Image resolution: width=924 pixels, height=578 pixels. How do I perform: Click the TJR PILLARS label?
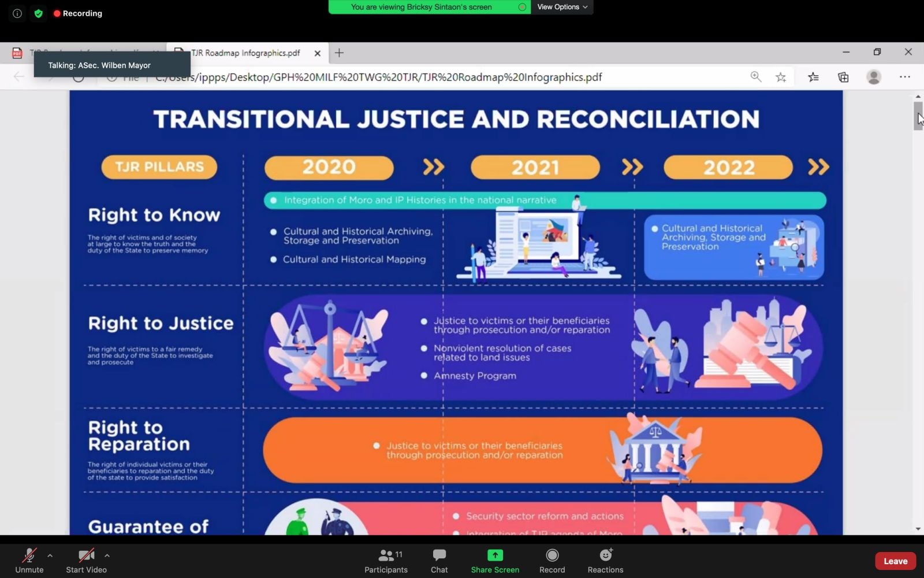tap(159, 167)
